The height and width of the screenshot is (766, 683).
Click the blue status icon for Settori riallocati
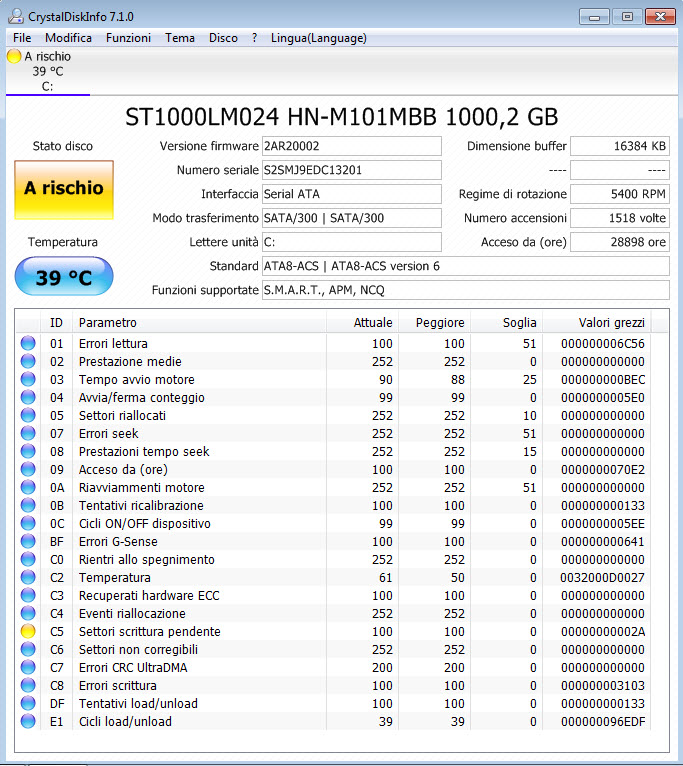click(x=28, y=415)
